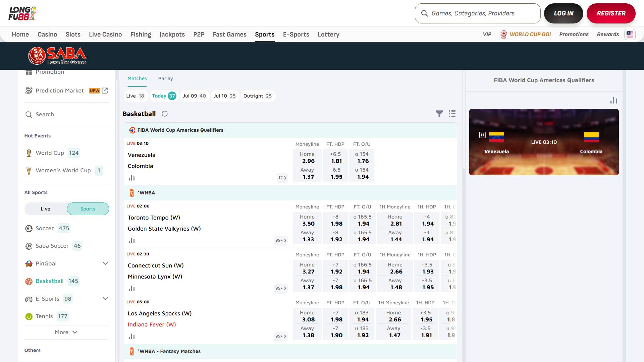Select the Outright 25 tab
Screen dimensions: 644x362
(x=258, y=96)
